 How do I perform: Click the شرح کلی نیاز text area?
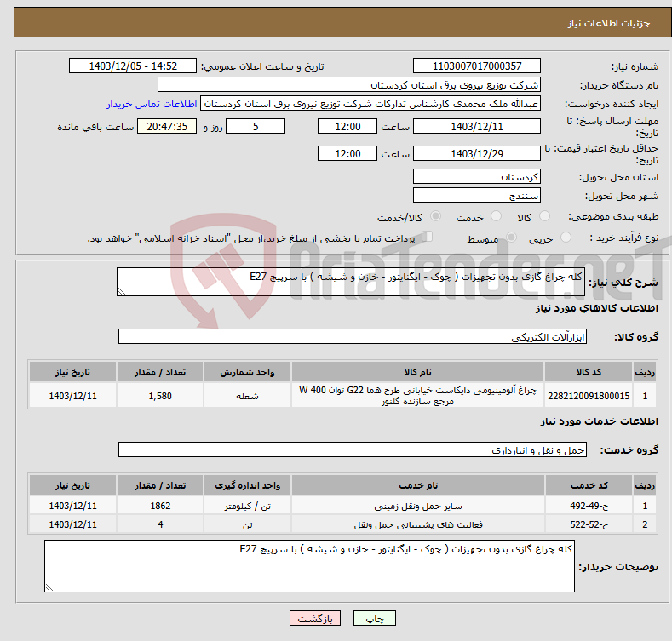pyautogui.click(x=351, y=282)
